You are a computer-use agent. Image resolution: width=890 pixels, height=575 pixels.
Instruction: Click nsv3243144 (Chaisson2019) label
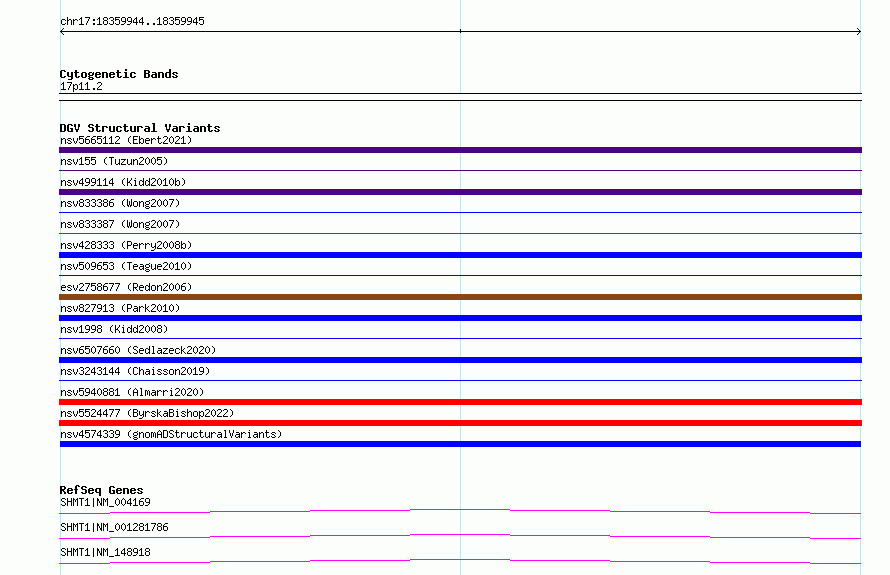pos(135,371)
